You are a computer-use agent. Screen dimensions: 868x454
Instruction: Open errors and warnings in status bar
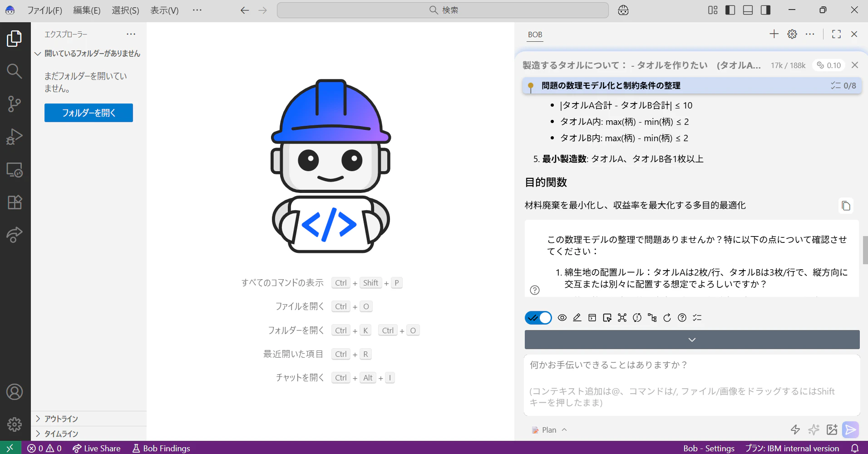click(44, 448)
